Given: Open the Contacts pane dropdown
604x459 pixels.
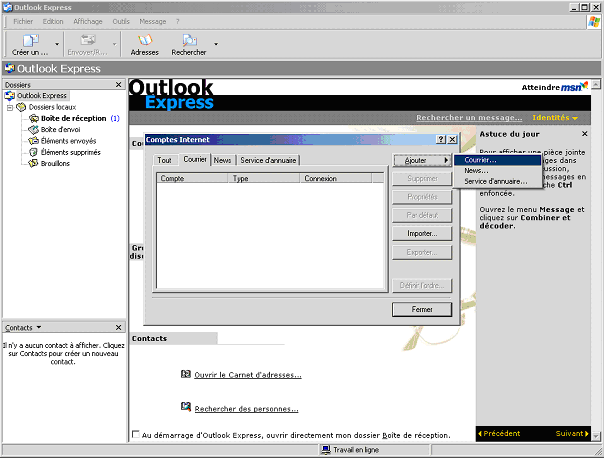Looking at the screenshot, I should 39,327.
